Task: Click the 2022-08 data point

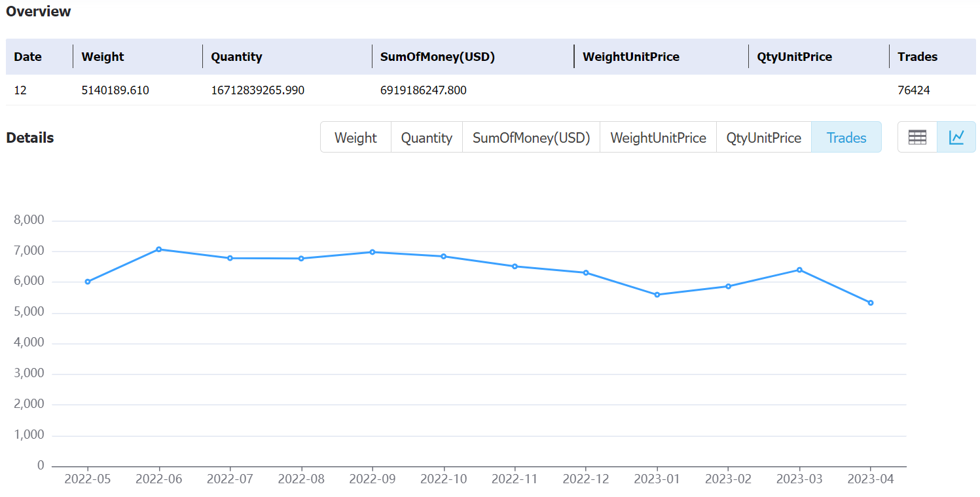Action: coord(301,258)
